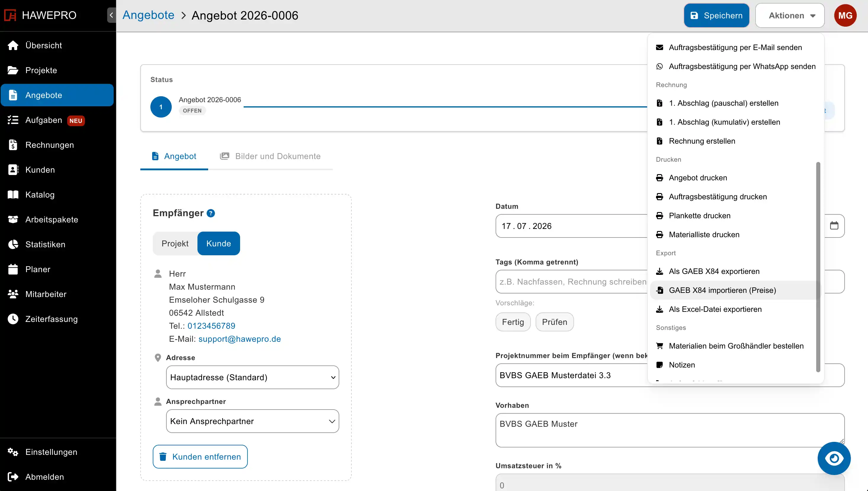Open Rechnungen in the sidebar

[x=57, y=145]
